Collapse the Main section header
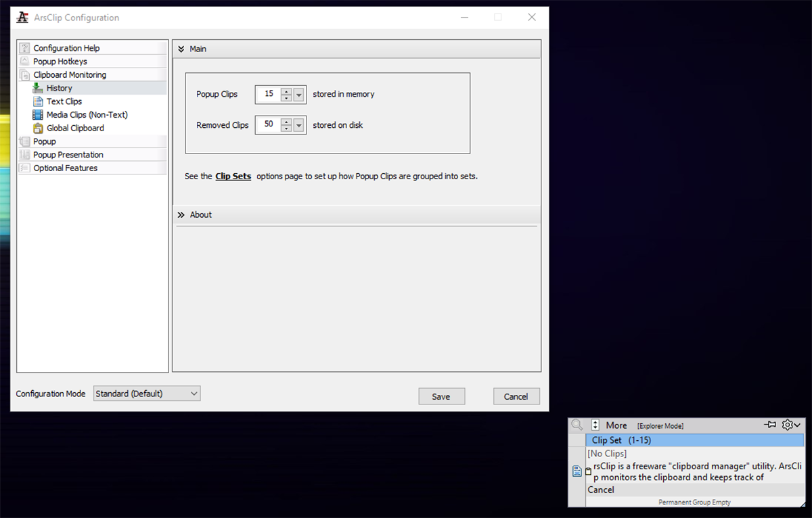Viewport: 812px width, 518px height. pos(357,49)
